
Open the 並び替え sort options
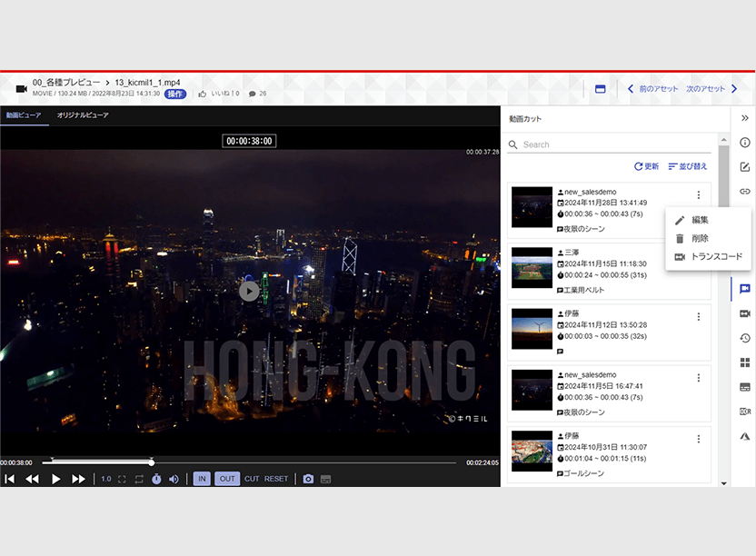point(688,166)
